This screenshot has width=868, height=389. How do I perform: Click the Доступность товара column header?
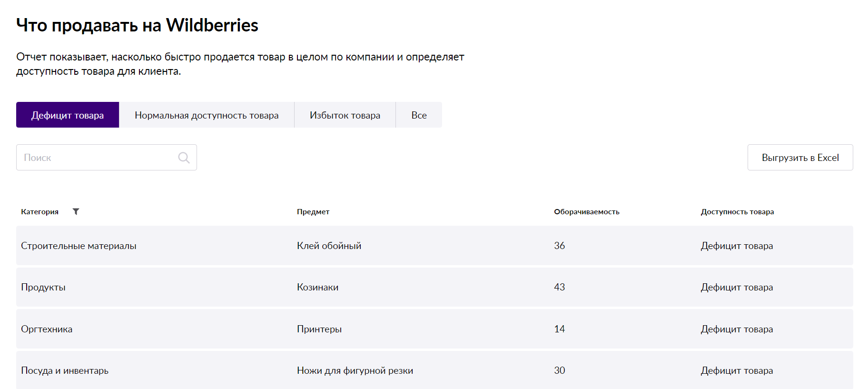737,212
